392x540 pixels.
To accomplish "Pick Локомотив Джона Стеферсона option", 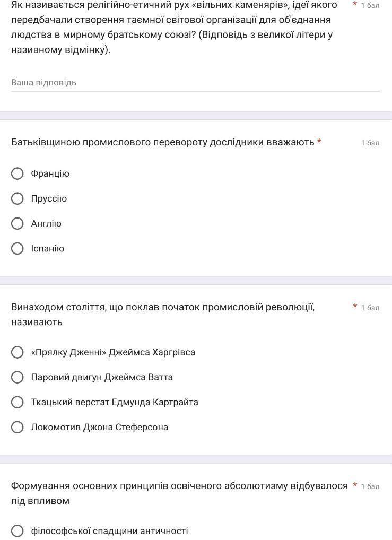I will coord(18,427).
